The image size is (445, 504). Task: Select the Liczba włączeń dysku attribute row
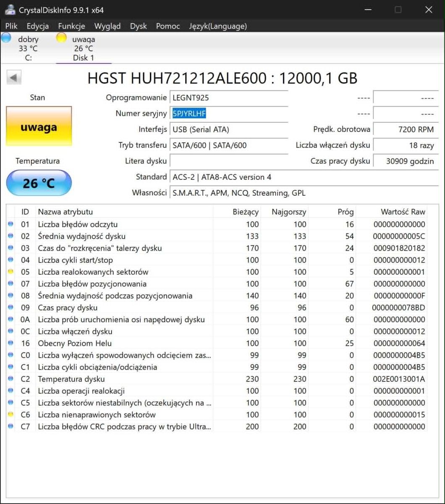click(x=217, y=331)
